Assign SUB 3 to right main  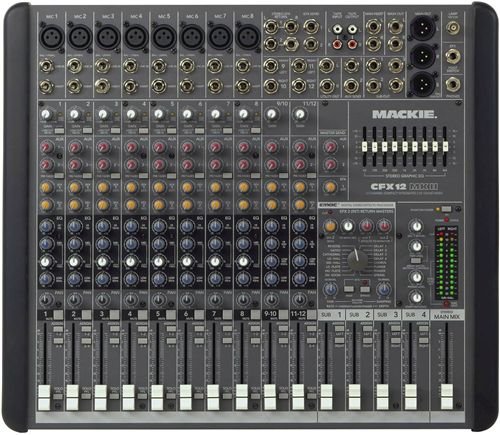(396, 341)
